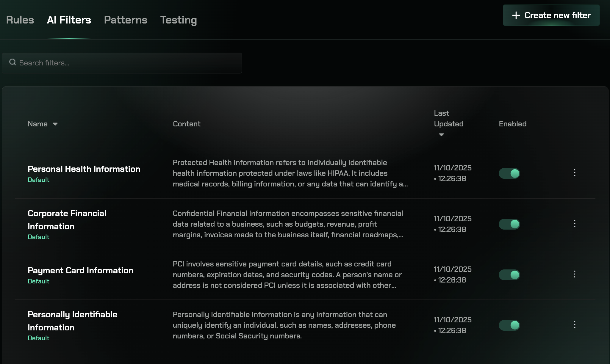610x364 pixels.
Task: Click Create new filter button
Action: tap(551, 15)
